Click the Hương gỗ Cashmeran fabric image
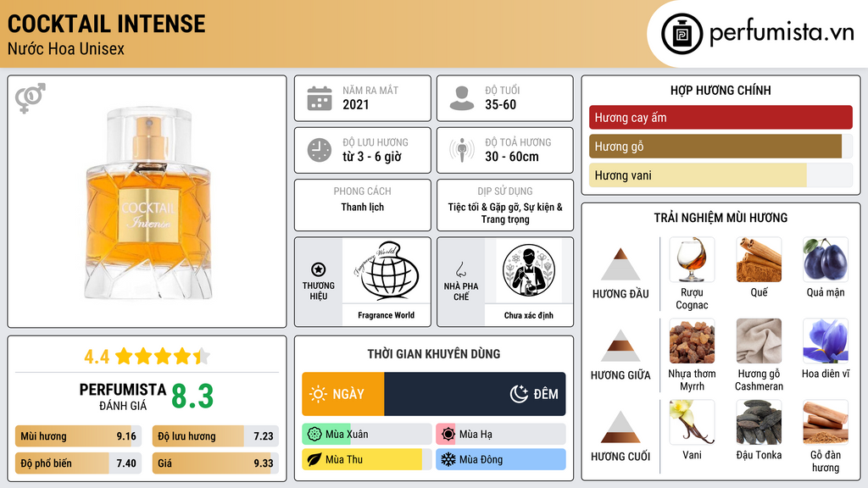The image size is (868, 488). [x=759, y=341]
